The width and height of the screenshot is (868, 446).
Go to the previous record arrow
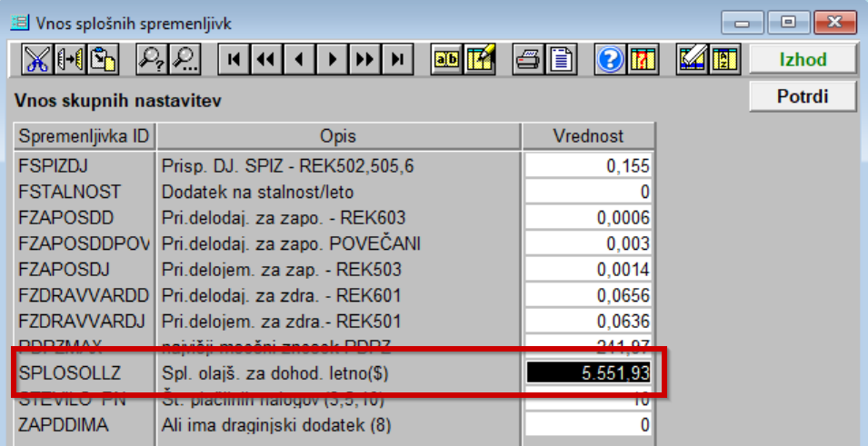tap(299, 60)
